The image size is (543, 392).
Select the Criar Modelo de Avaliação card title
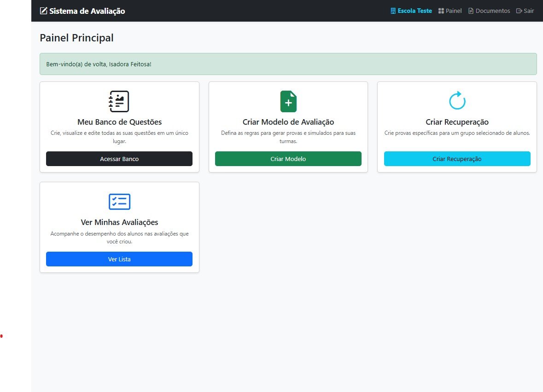coord(288,122)
